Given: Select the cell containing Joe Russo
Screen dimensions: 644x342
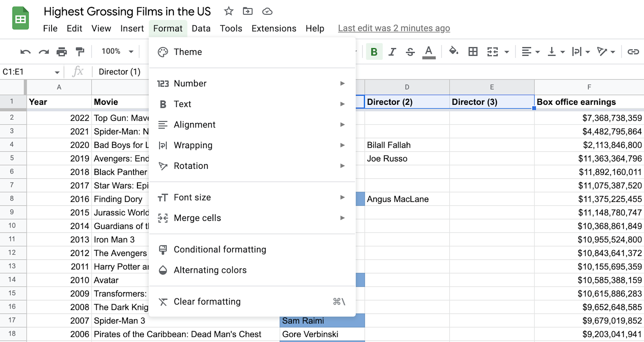Looking at the screenshot, I should (407, 159).
